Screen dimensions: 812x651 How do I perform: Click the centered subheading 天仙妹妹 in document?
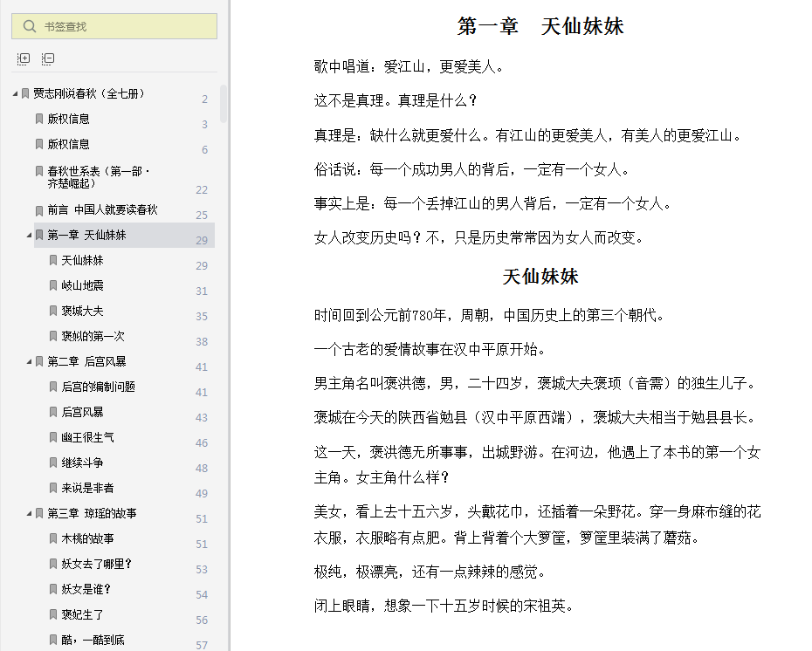[540, 277]
